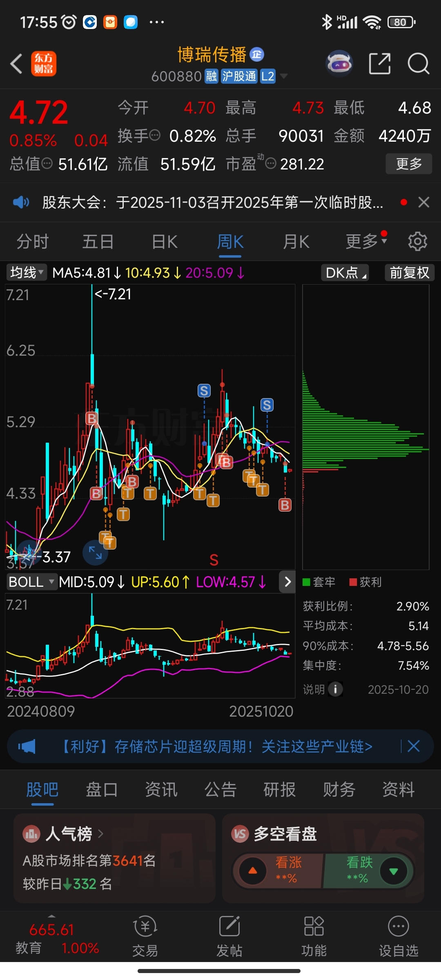The height and width of the screenshot is (980, 441).
Task: Switch to 盘口 tab
Action: [102, 789]
